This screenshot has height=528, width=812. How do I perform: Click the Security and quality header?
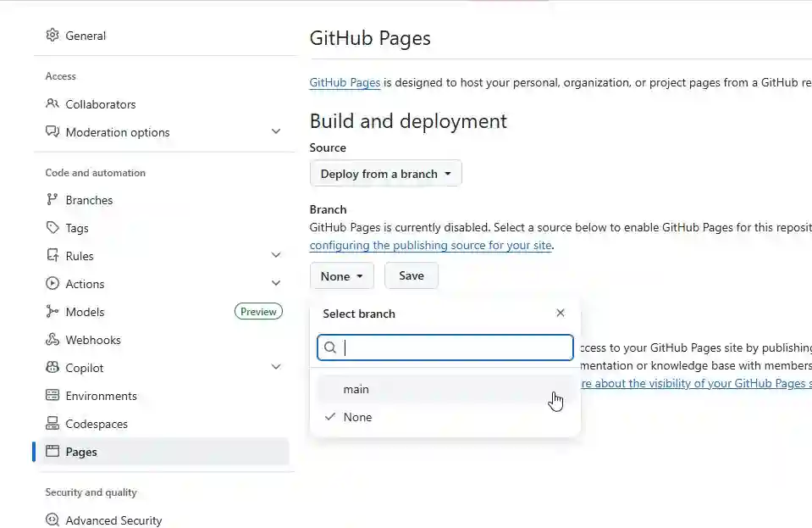click(91, 492)
